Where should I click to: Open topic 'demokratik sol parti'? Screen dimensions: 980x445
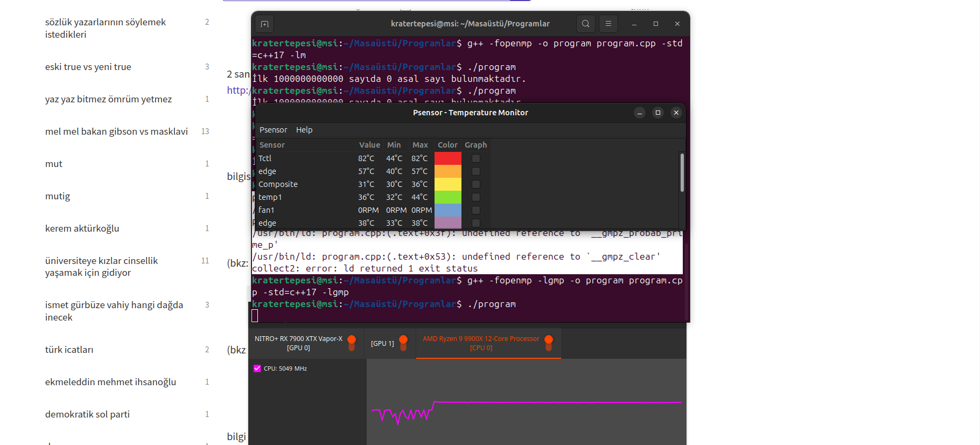pyautogui.click(x=87, y=414)
